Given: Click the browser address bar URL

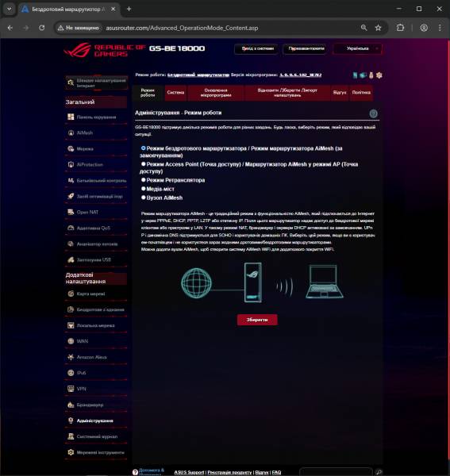Looking at the screenshot, I should click(182, 28).
